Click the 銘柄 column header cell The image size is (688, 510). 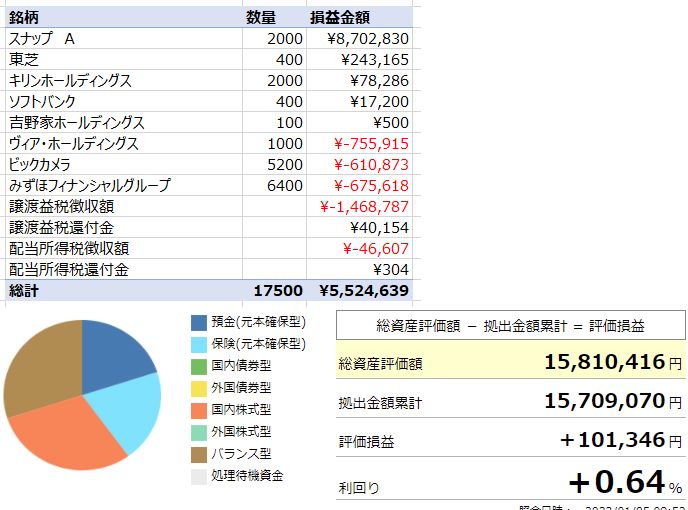tap(25, 17)
